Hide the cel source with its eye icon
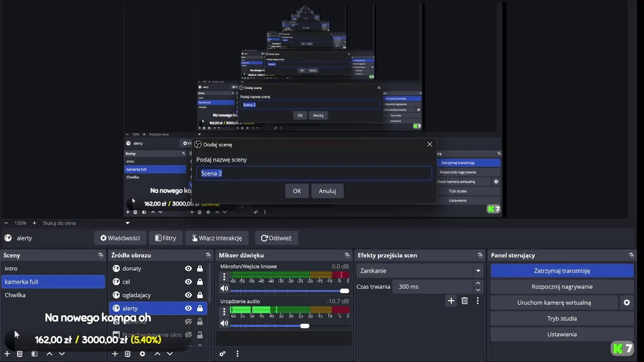The image size is (644, 362). (x=188, y=282)
